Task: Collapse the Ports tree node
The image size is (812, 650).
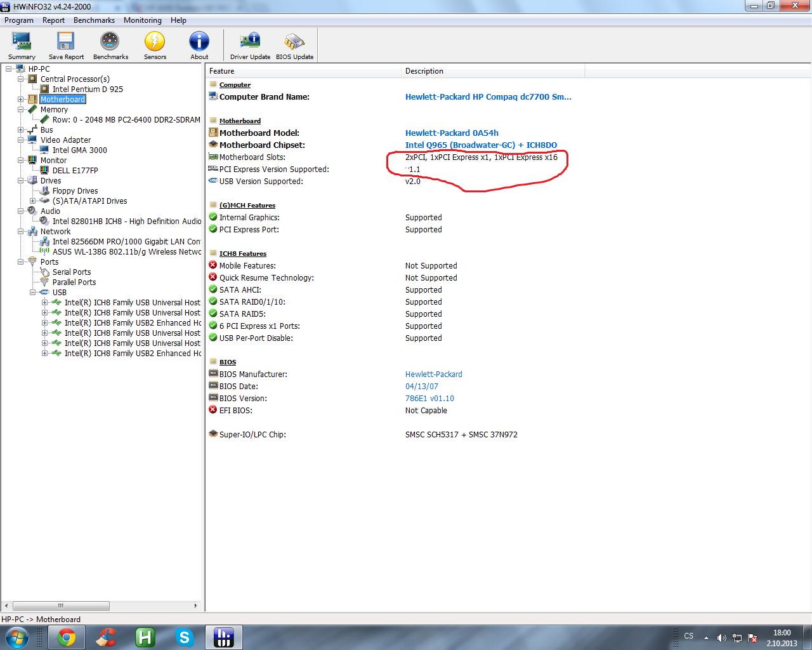Action: tap(21, 262)
